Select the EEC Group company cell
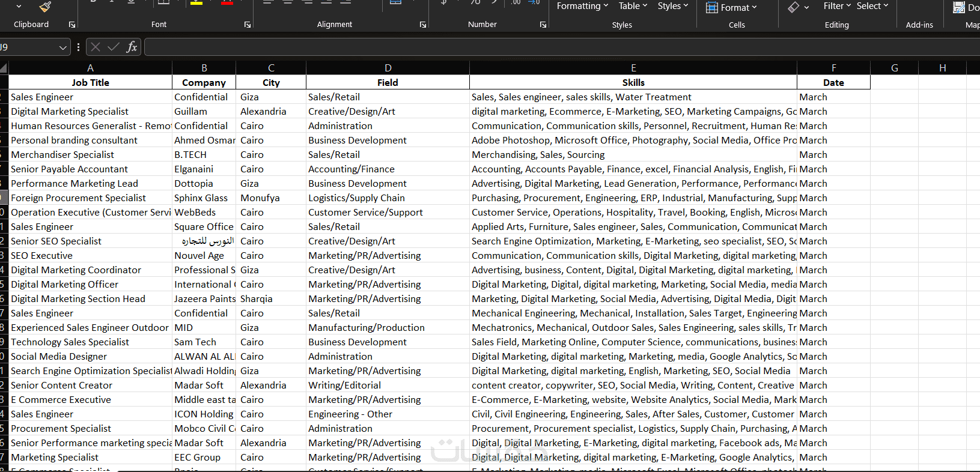980x472 pixels. [x=204, y=457]
